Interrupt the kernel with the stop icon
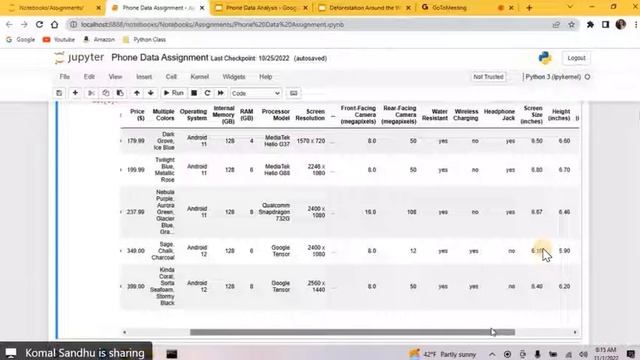Screen dimensions: 640x360 coord(194,93)
